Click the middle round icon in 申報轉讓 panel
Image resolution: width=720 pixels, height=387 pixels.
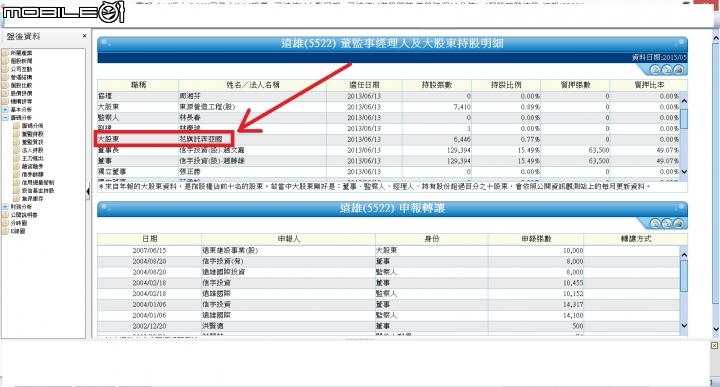[666, 224]
